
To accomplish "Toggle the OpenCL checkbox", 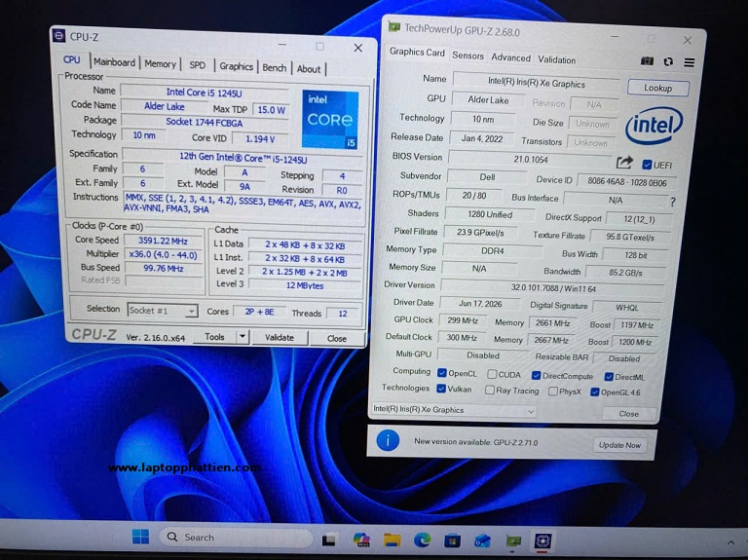I will pyautogui.click(x=442, y=373).
